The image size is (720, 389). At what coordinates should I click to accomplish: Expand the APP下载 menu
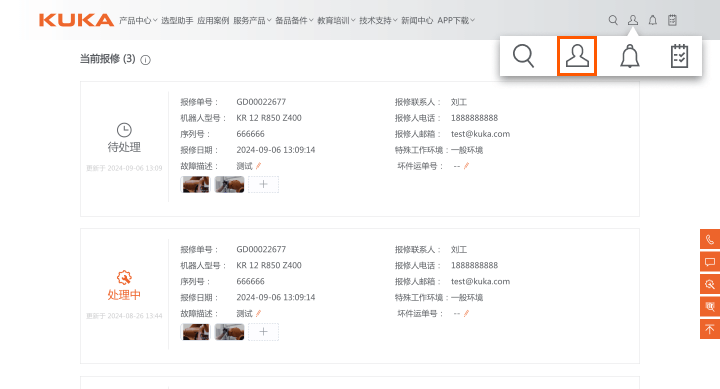[456, 20]
